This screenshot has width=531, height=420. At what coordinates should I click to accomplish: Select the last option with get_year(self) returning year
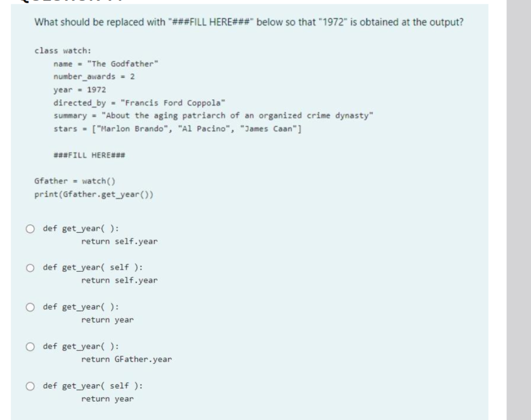pyautogui.click(x=30, y=386)
